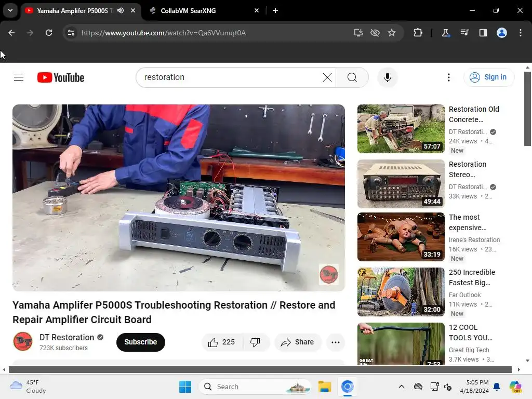The image size is (532, 399).
Task: Go back to the previous page
Action: (11, 33)
